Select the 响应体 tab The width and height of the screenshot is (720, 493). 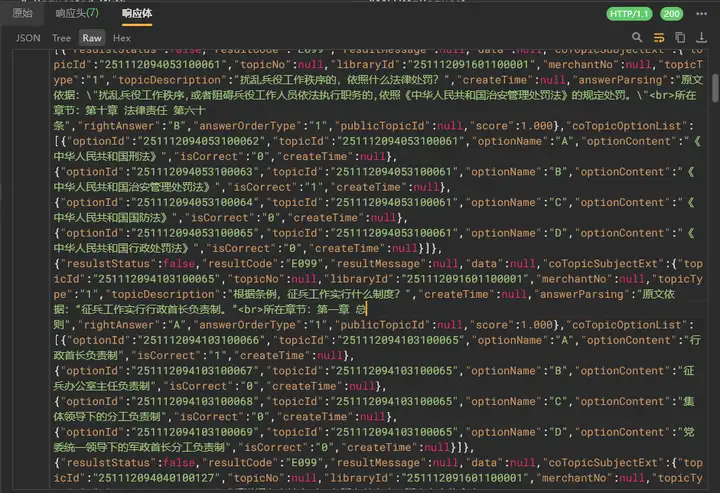click(137, 13)
